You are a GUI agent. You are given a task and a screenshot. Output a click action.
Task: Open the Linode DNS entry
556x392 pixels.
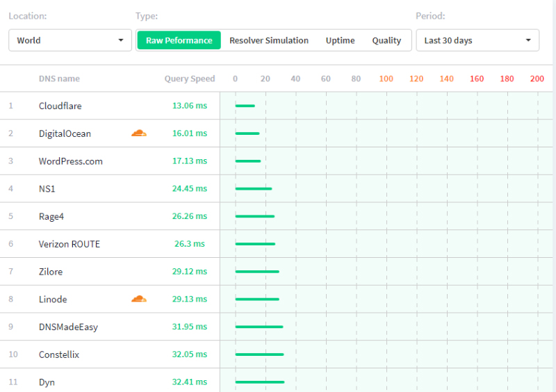(53, 300)
